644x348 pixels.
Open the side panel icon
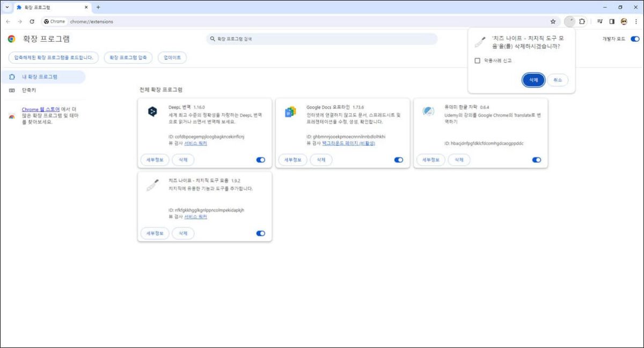point(612,21)
